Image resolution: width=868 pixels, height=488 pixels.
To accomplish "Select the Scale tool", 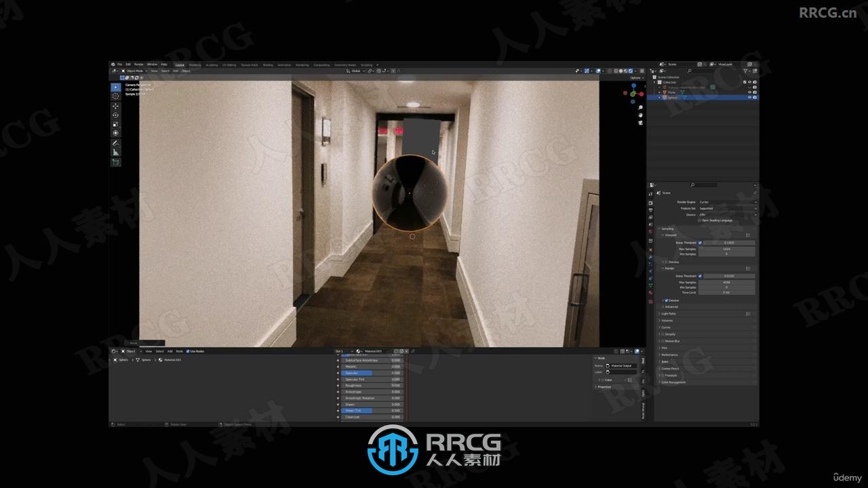I will pos(115,124).
